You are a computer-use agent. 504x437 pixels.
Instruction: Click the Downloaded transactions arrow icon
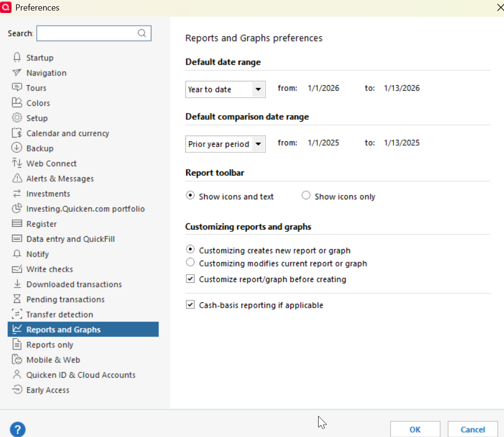(17, 284)
